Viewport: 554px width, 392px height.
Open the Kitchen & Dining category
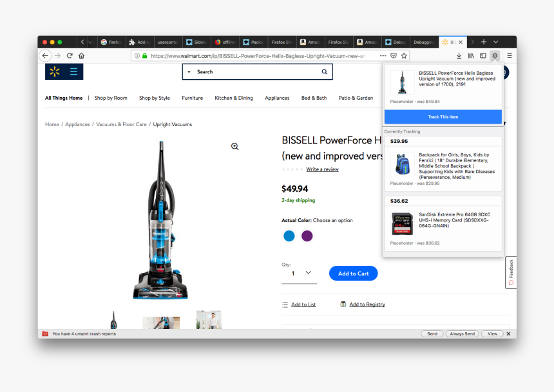pos(234,98)
